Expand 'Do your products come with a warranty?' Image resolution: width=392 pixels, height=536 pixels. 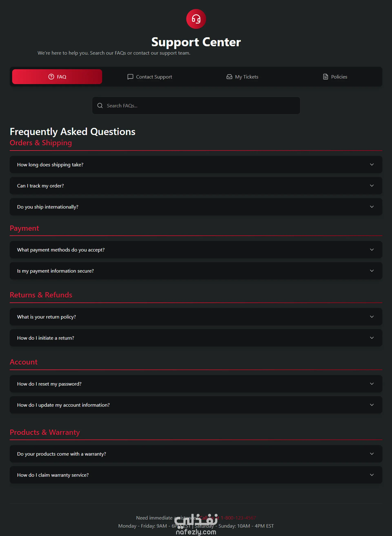click(x=196, y=454)
